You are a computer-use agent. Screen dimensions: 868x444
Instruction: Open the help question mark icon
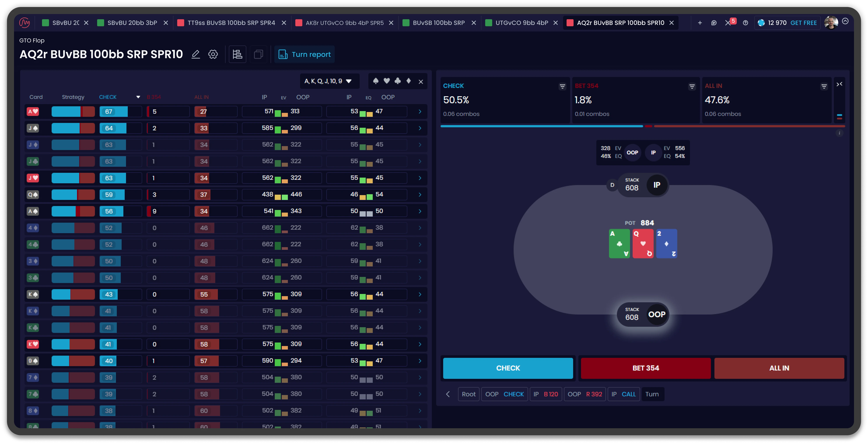745,23
